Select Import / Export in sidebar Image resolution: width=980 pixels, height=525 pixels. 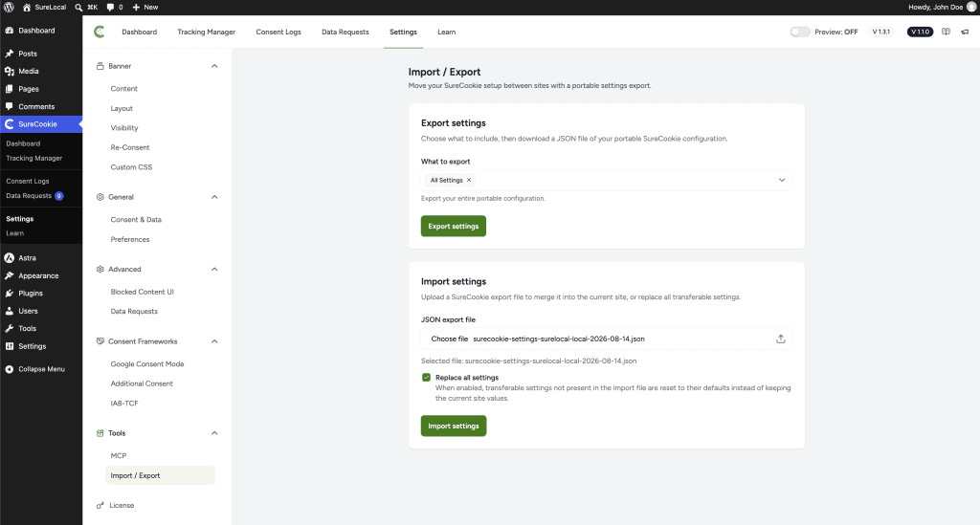pos(160,475)
